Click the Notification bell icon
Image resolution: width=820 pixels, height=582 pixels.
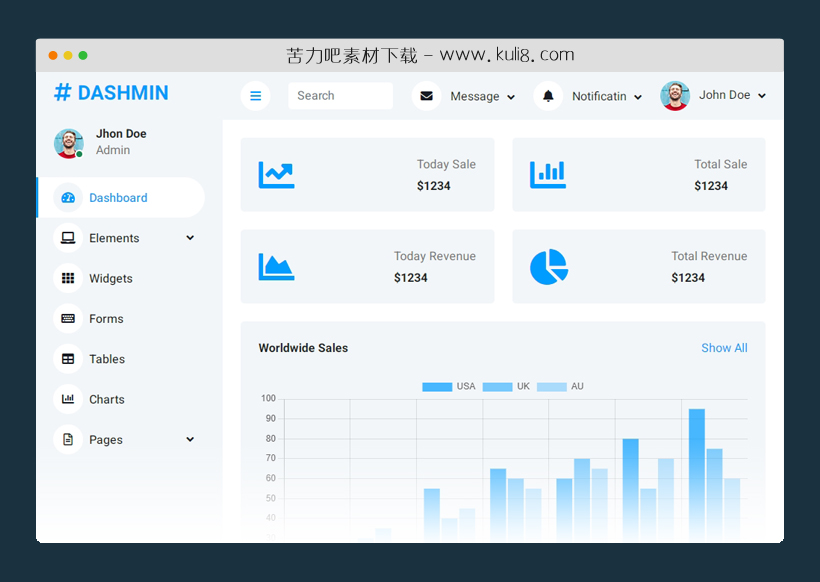[x=549, y=95]
